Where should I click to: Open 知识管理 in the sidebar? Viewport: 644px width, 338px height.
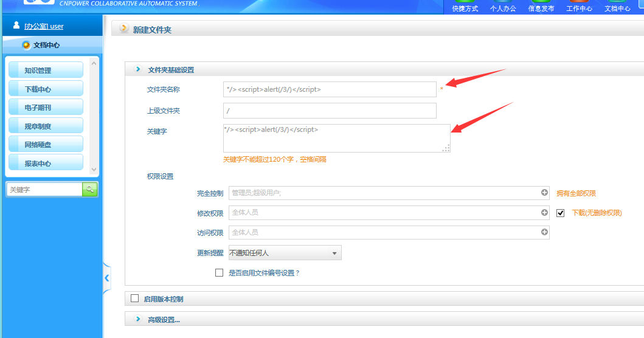click(46, 71)
